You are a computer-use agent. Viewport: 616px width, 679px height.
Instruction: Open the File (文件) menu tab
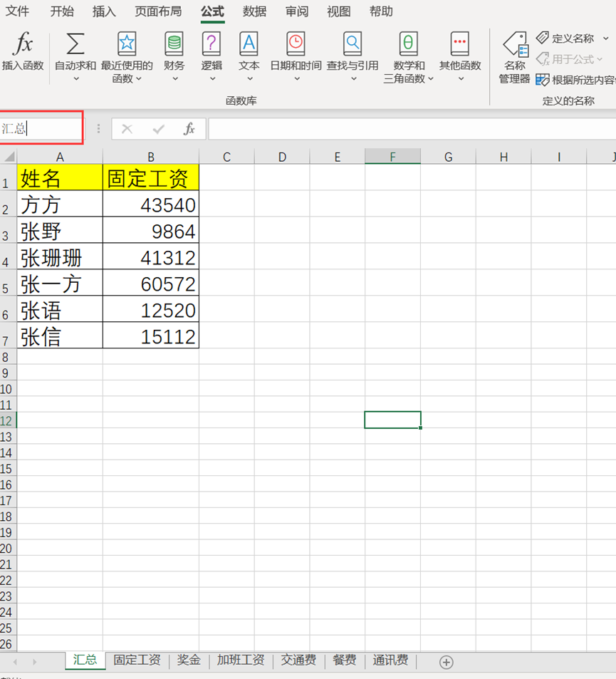(17, 11)
